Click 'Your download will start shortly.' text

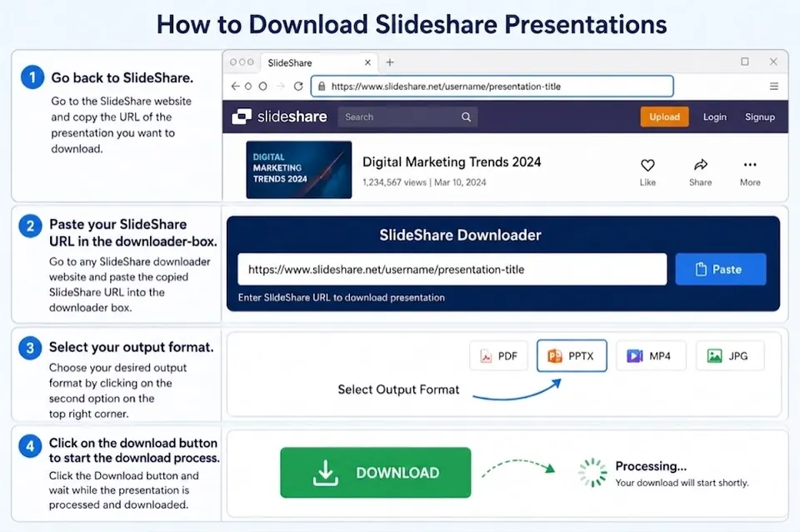(x=682, y=483)
